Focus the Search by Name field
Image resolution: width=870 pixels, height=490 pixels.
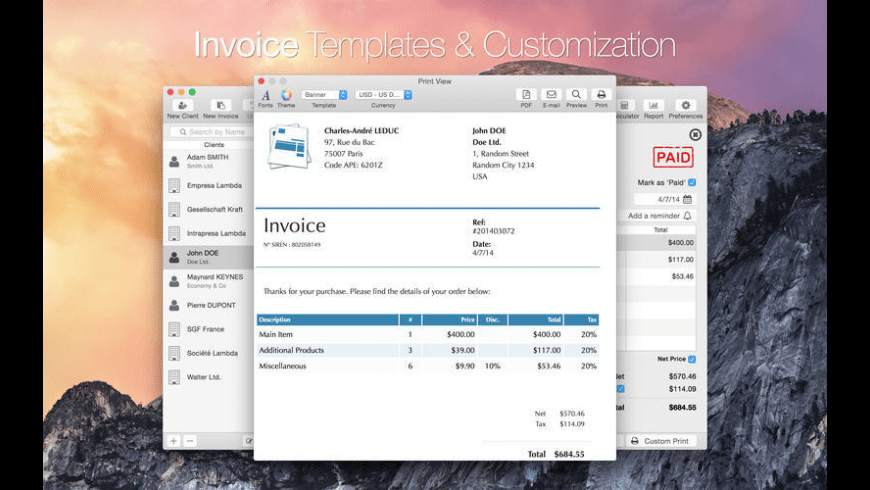(x=212, y=132)
